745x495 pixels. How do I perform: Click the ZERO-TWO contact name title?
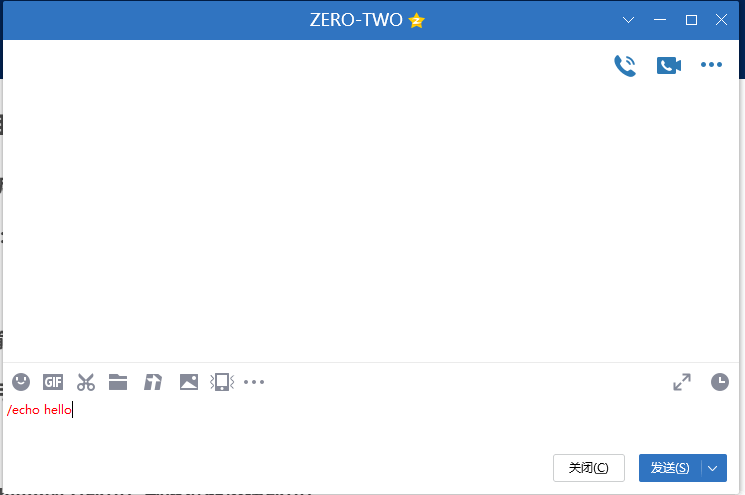356,20
